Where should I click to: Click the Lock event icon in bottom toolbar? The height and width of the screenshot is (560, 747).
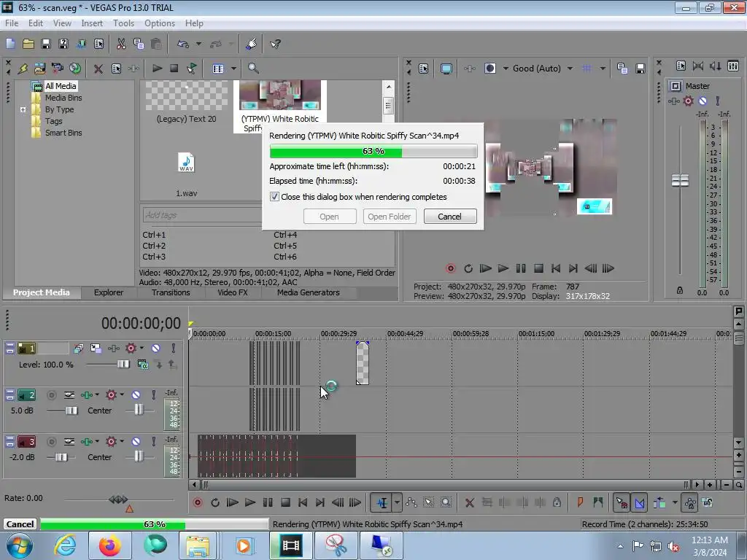point(557,502)
